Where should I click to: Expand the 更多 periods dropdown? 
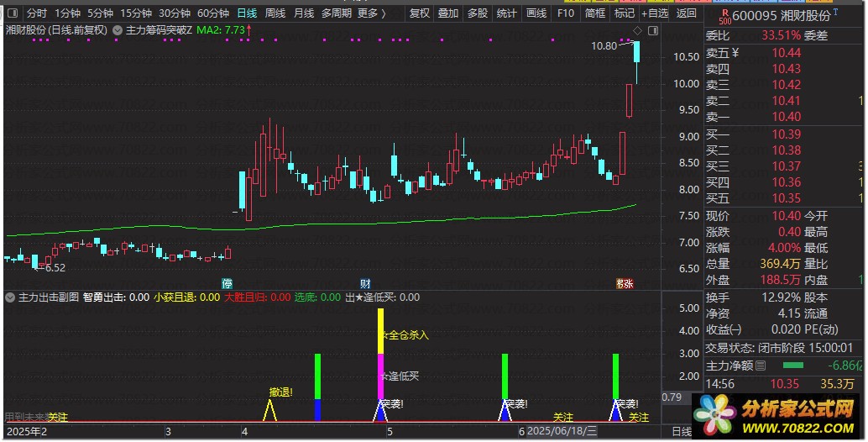tap(371, 13)
